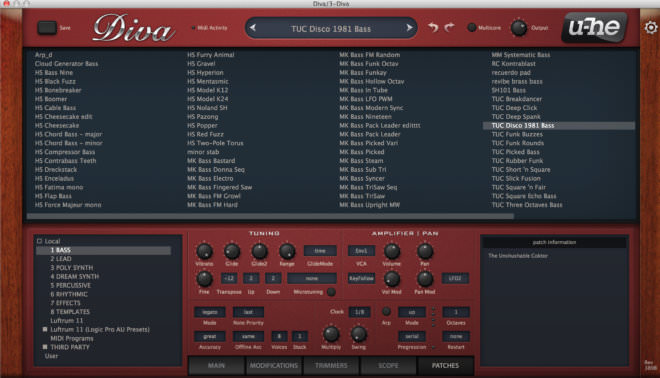Image resolution: width=660 pixels, height=378 pixels.
Task: Click the arpeggiator Octaves value
Action: pyautogui.click(x=456, y=312)
